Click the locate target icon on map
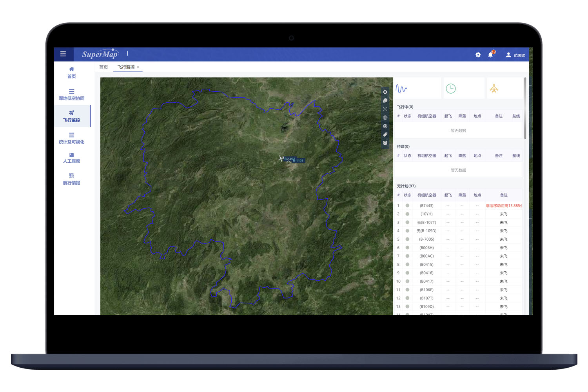The width and height of the screenshot is (588, 392). coord(385,126)
